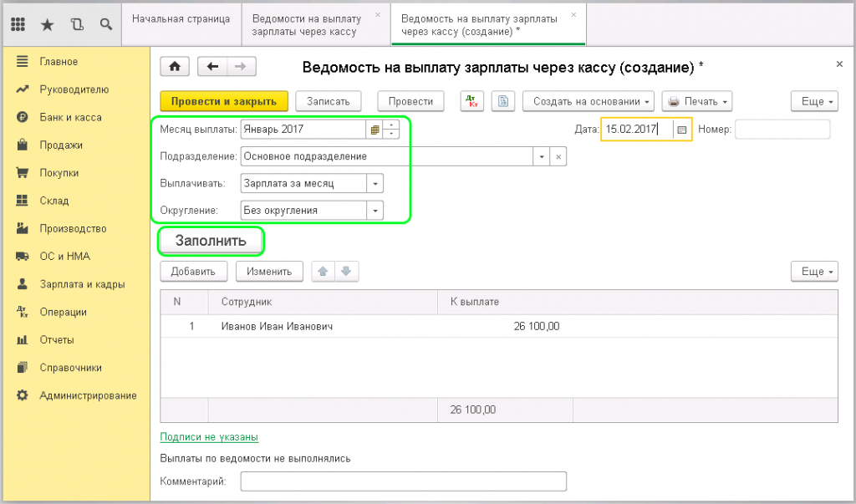Open the calendar picker next to Дата

click(682, 130)
